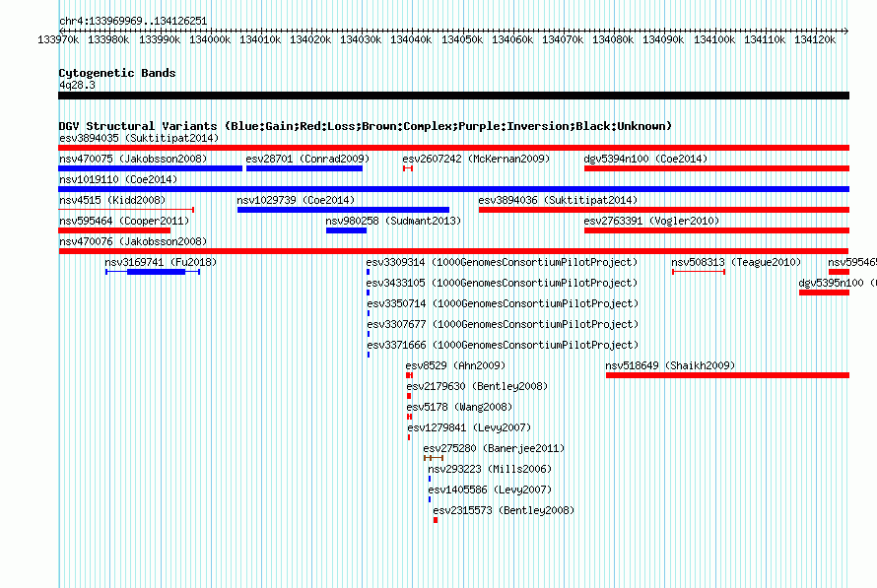This screenshot has width=877, height=588.
Task: Click the esv28701 blue gain bar
Action: pyautogui.click(x=304, y=168)
